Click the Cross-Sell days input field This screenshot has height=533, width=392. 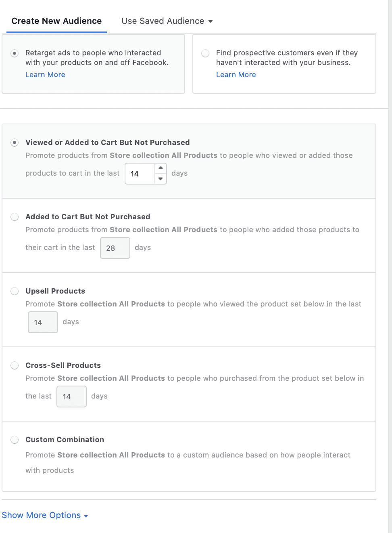point(71,397)
